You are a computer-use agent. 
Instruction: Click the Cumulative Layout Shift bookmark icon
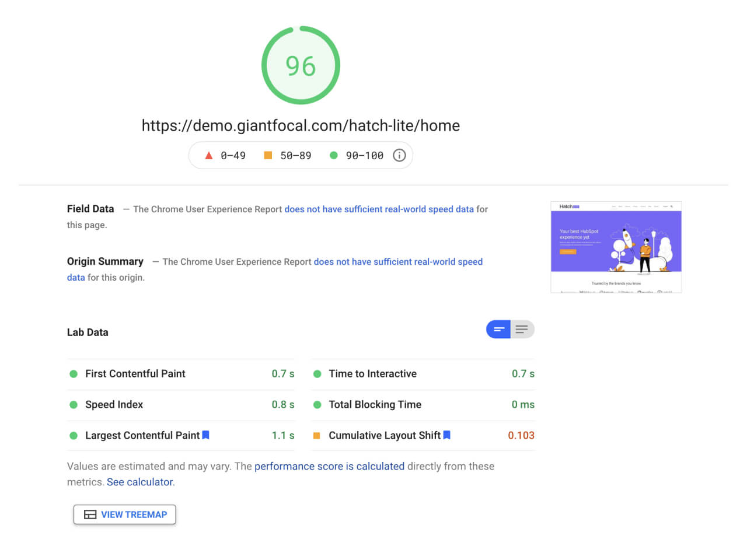pos(446,435)
